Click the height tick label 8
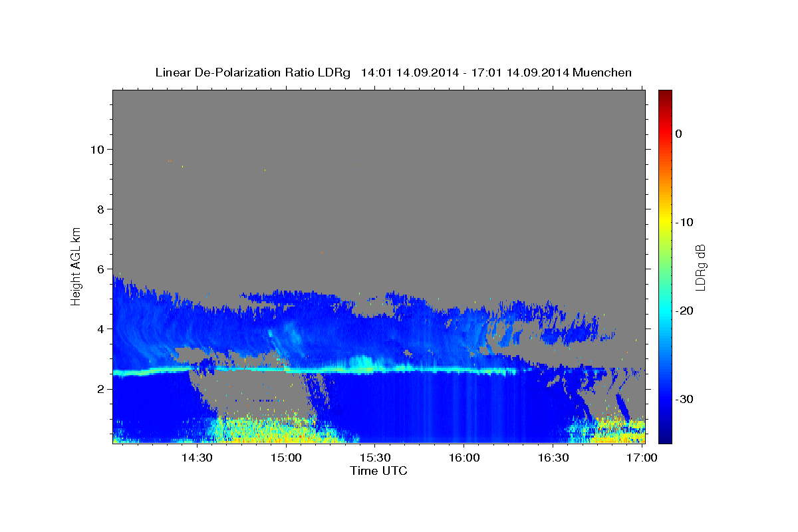Viewport: 798px width, 532px height. pos(100,209)
